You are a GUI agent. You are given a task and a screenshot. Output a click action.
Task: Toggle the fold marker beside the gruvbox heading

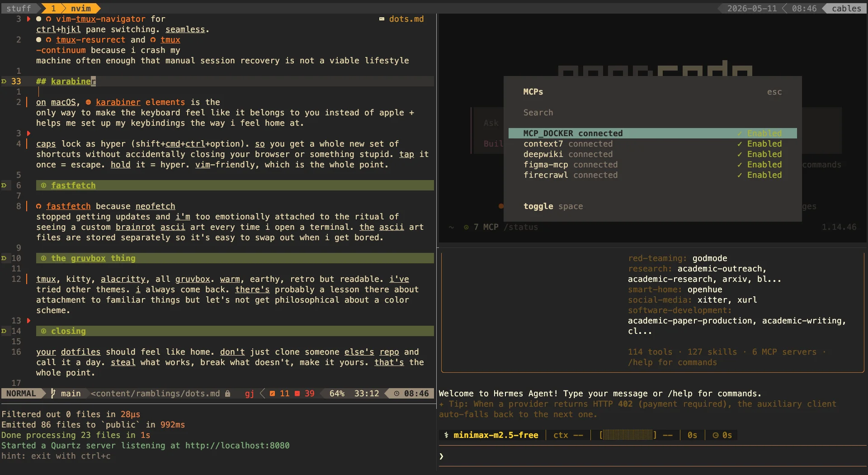coord(4,258)
